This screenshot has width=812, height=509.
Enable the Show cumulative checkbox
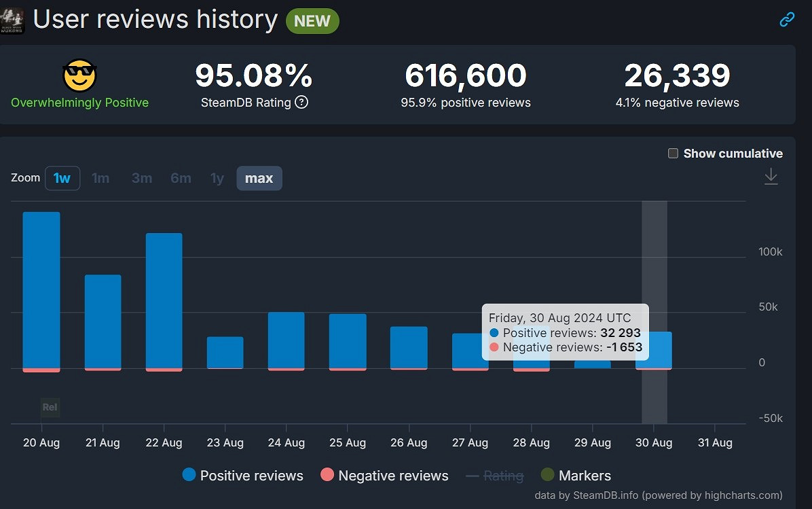pos(673,153)
